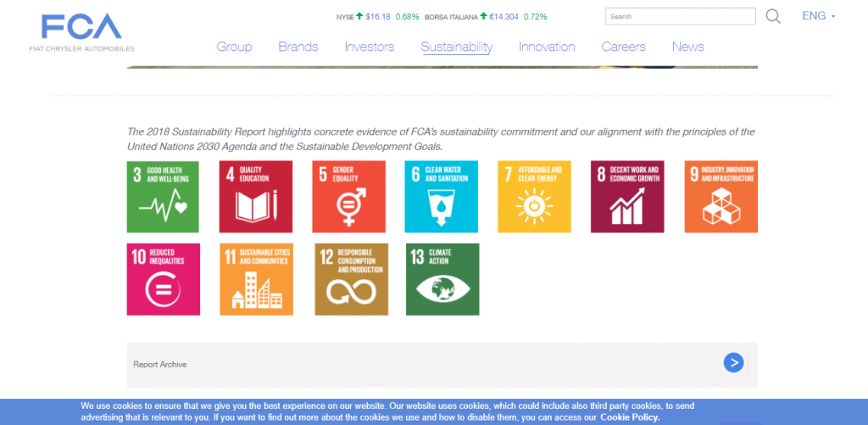Select Industry, Innovation and Infrastructure icon
The height and width of the screenshot is (425, 868).
coord(721,196)
